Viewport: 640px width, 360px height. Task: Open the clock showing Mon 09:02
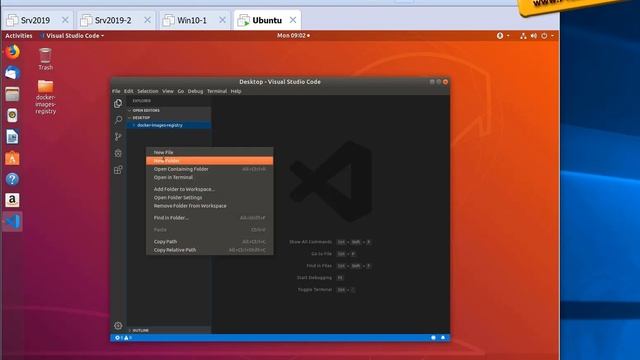click(293, 36)
